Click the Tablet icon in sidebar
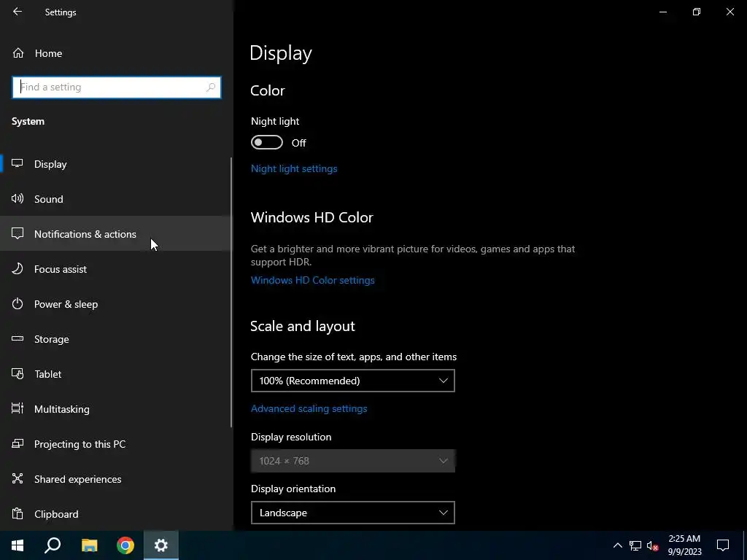Screen dimensions: 747x560 coord(18,374)
